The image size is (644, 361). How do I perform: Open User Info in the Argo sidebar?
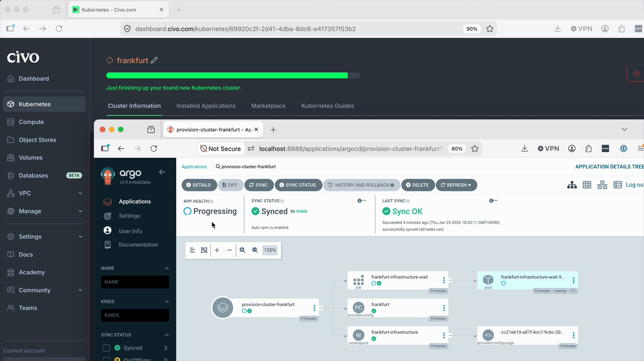130,231
